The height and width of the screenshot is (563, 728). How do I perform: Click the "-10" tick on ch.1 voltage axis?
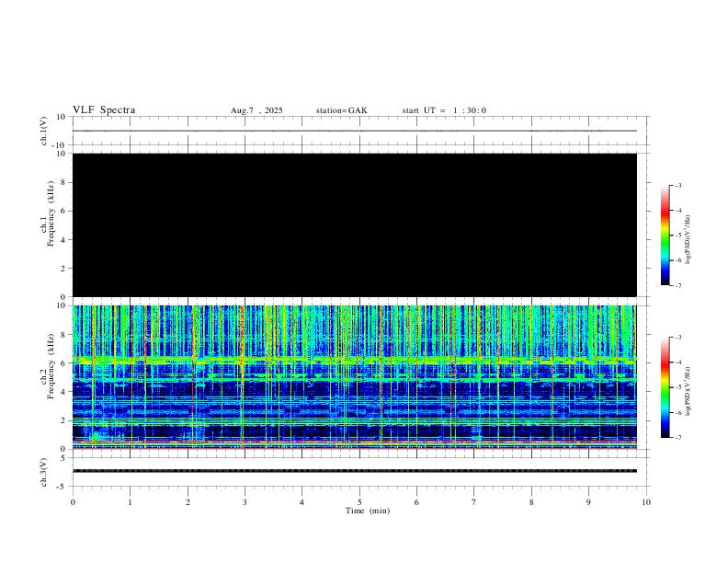pyautogui.click(x=61, y=145)
